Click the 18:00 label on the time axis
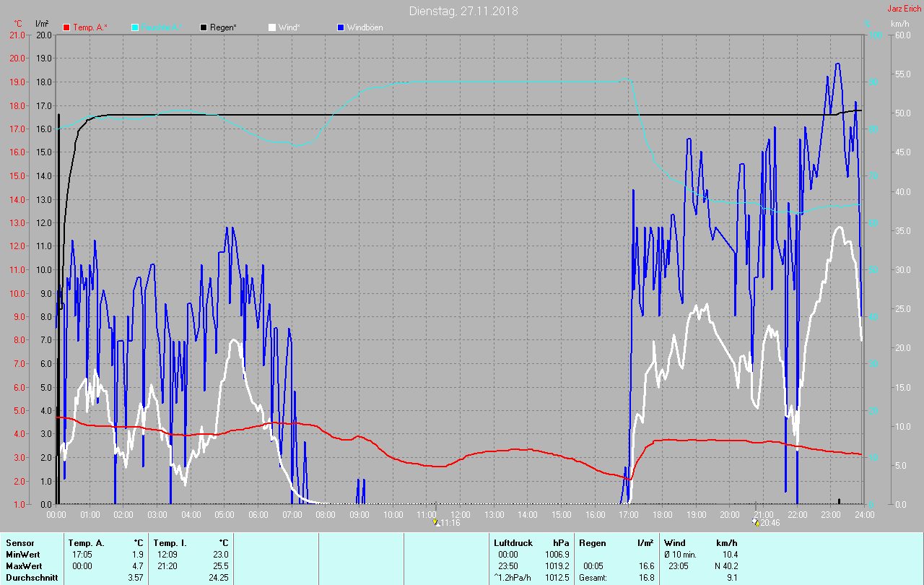The width and height of the screenshot is (924, 585). [x=663, y=514]
